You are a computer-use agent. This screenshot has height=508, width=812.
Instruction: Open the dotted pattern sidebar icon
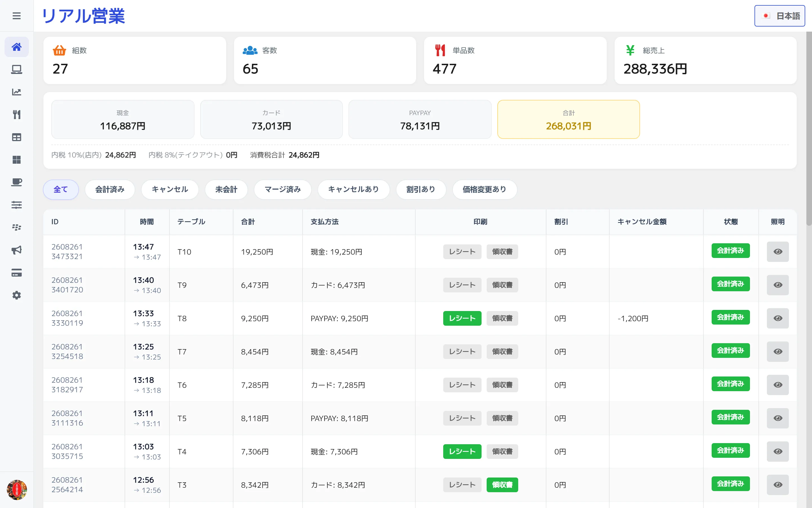pos(16,227)
